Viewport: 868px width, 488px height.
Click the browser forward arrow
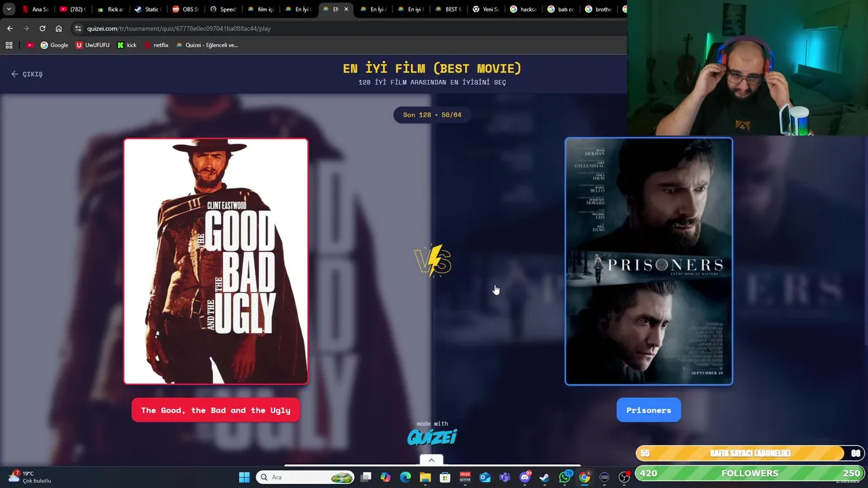point(26,28)
